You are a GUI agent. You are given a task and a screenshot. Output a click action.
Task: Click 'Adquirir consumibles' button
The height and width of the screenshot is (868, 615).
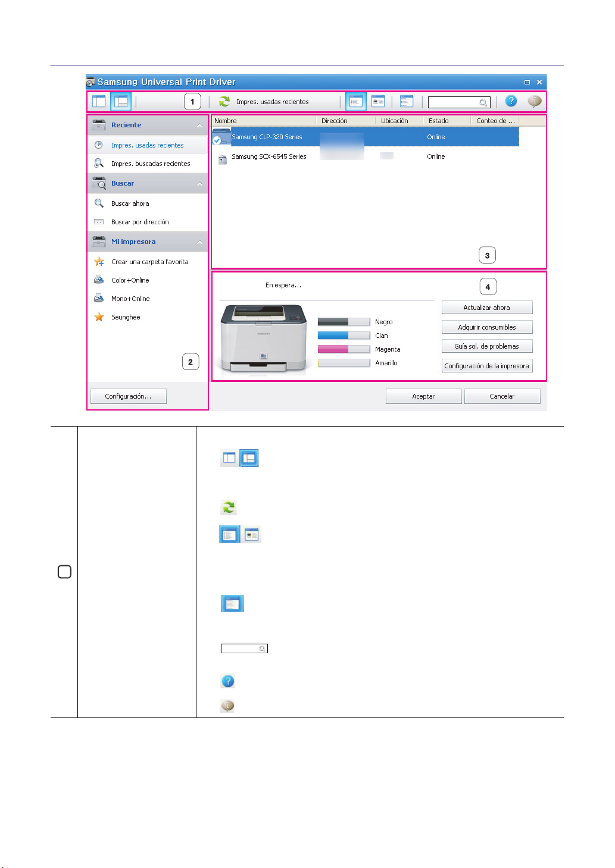(487, 327)
